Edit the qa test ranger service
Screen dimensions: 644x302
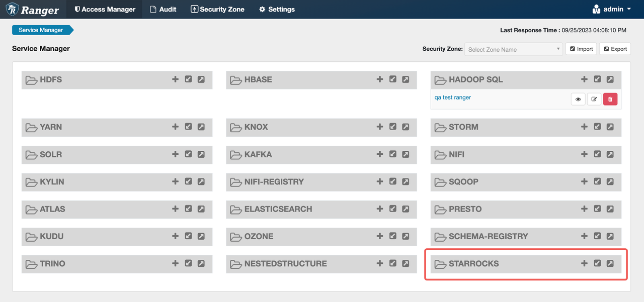coord(594,99)
